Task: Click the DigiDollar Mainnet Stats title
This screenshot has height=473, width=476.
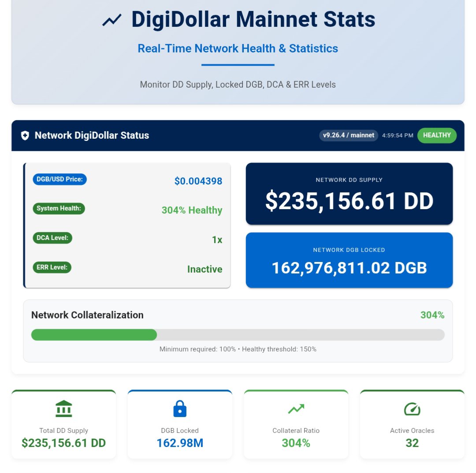Action: [x=253, y=19]
